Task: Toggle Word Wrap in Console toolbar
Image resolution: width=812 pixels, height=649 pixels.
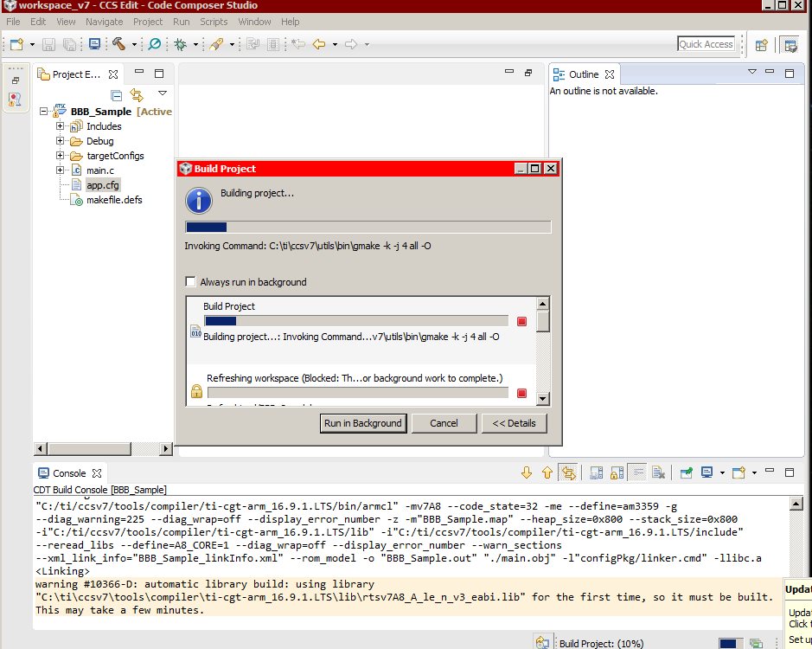Action: click(x=638, y=472)
